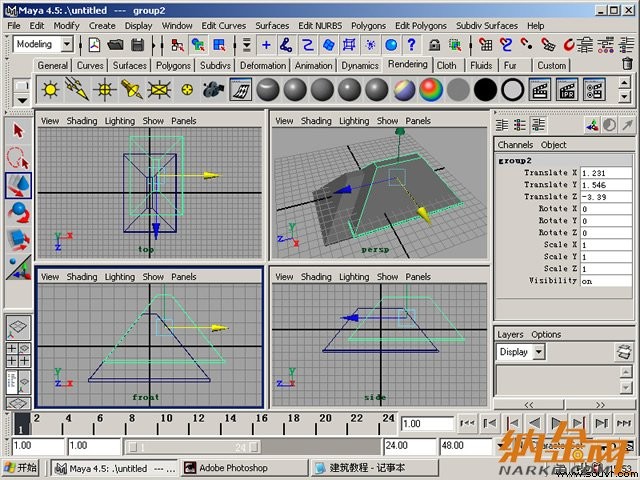
Task: Select the arrow Select tool
Action: [18, 131]
